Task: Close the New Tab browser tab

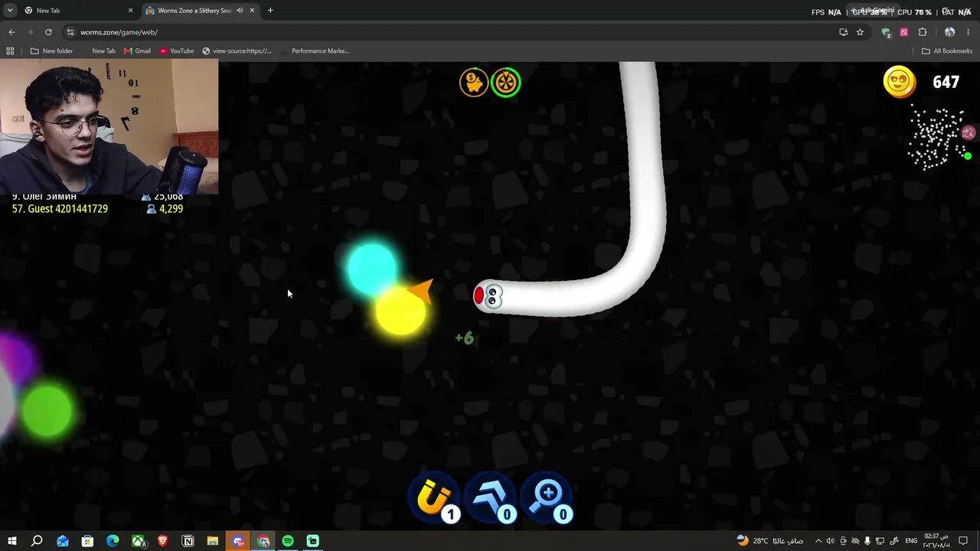Action: [130, 11]
